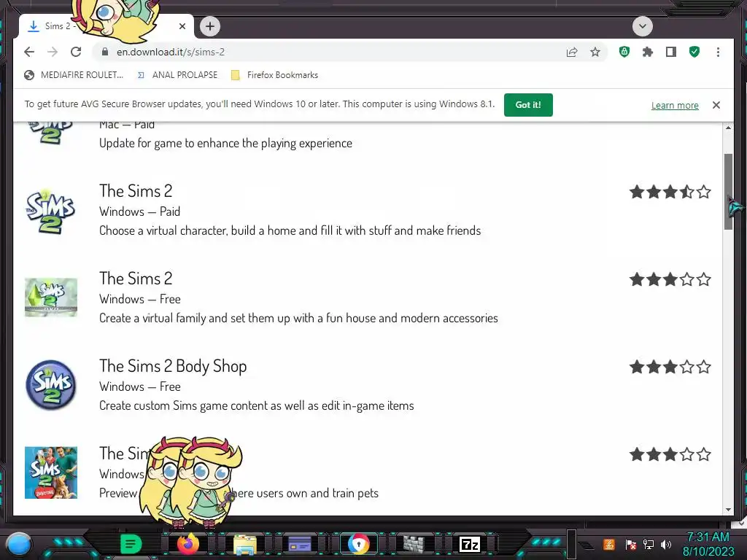Click the forward navigation arrow

point(53,52)
